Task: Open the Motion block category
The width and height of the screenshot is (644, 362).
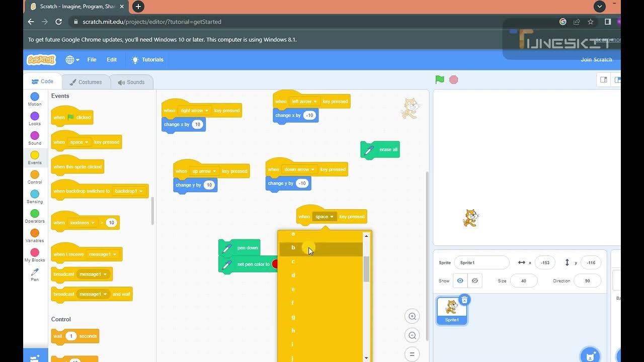Action: 35,99
